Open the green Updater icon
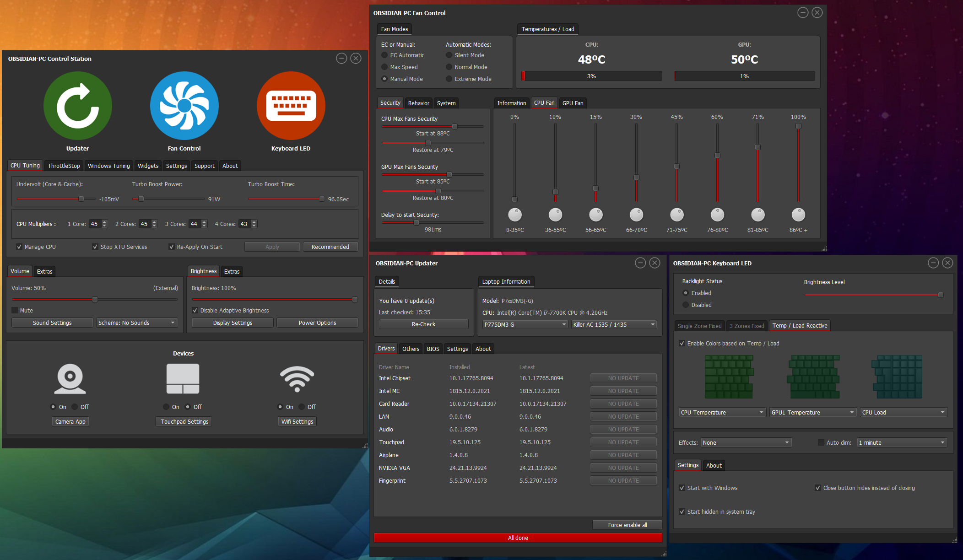The height and width of the screenshot is (560, 963). pos(77,106)
